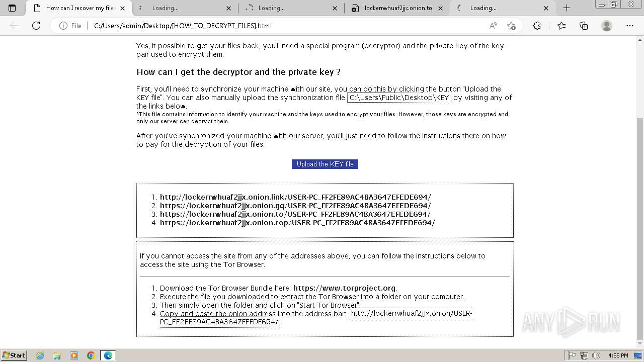Open the onion.gq address link
This screenshot has height=362, width=644.
[x=295, y=206]
